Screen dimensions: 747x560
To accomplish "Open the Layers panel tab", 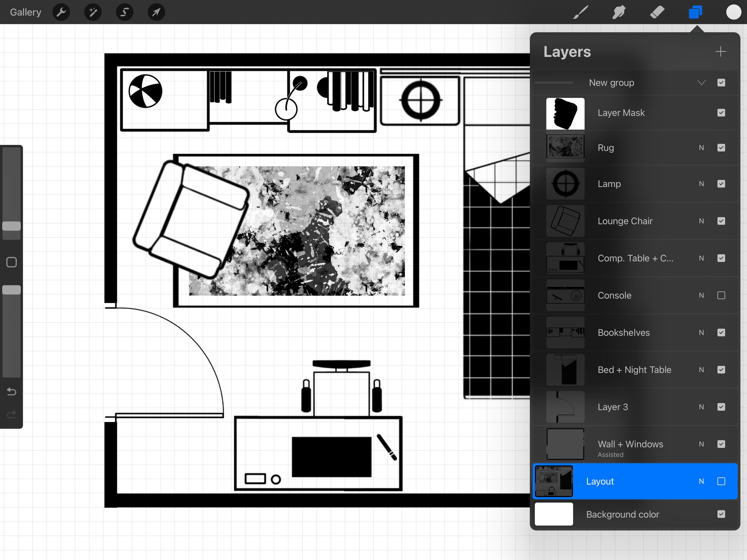I will point(695,12).
